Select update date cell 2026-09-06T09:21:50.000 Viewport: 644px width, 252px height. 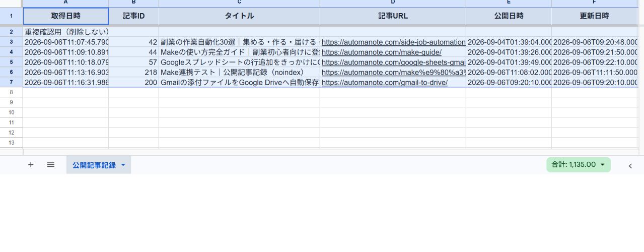pyautogui.click(x=594, y=52)
